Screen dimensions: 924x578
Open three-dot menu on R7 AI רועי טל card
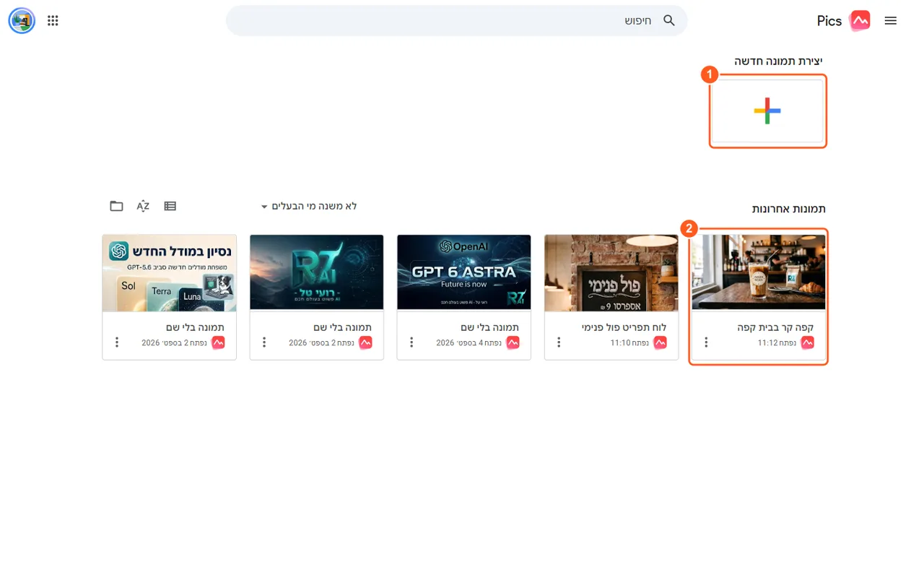pos(264,342)
